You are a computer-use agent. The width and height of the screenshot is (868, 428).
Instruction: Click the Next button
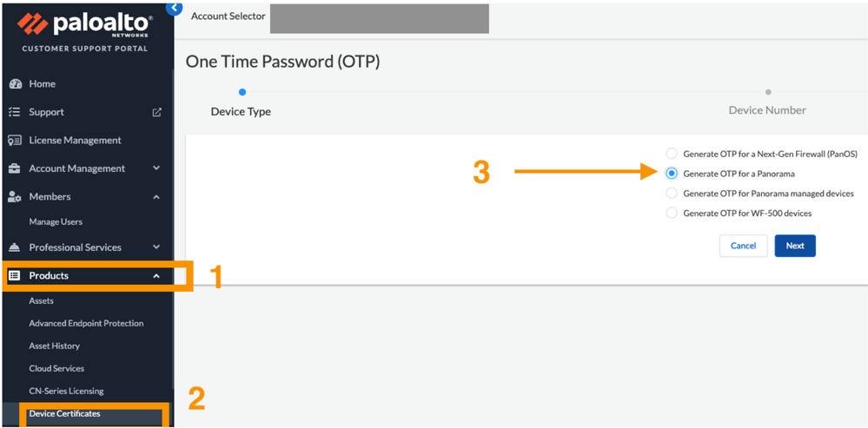point(795,246)
